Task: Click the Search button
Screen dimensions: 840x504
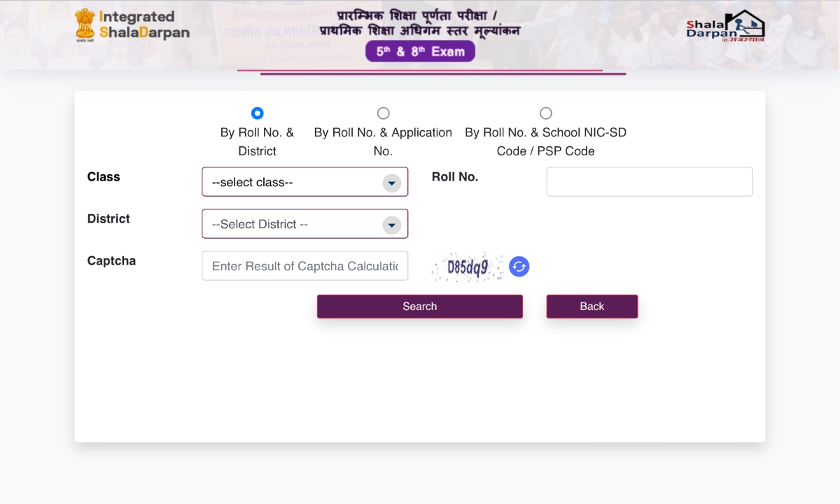Action: (420, 307)
